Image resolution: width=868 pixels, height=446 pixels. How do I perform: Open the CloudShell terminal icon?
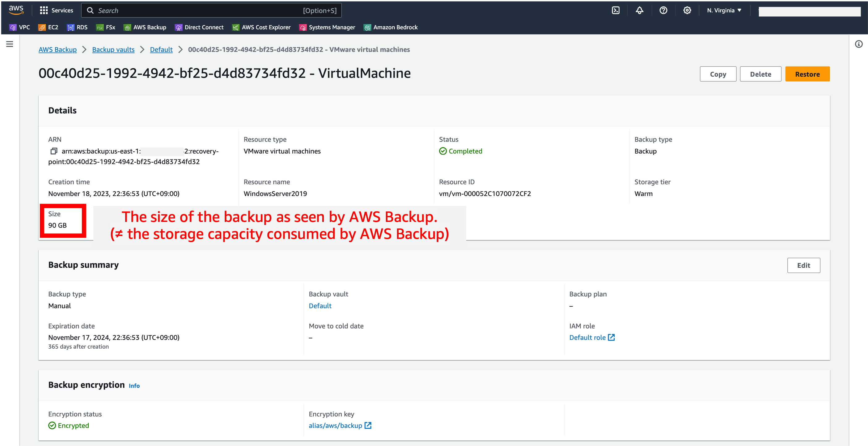[616, 10]
